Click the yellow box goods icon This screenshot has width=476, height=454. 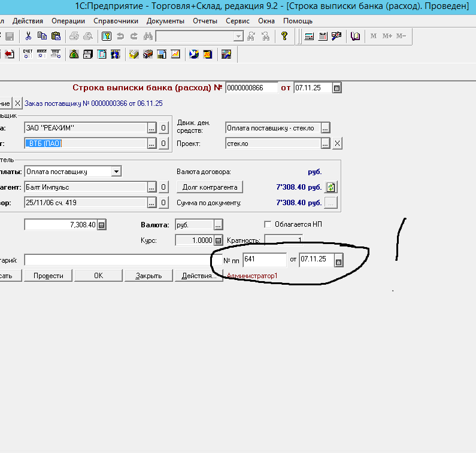click(134, 54)
